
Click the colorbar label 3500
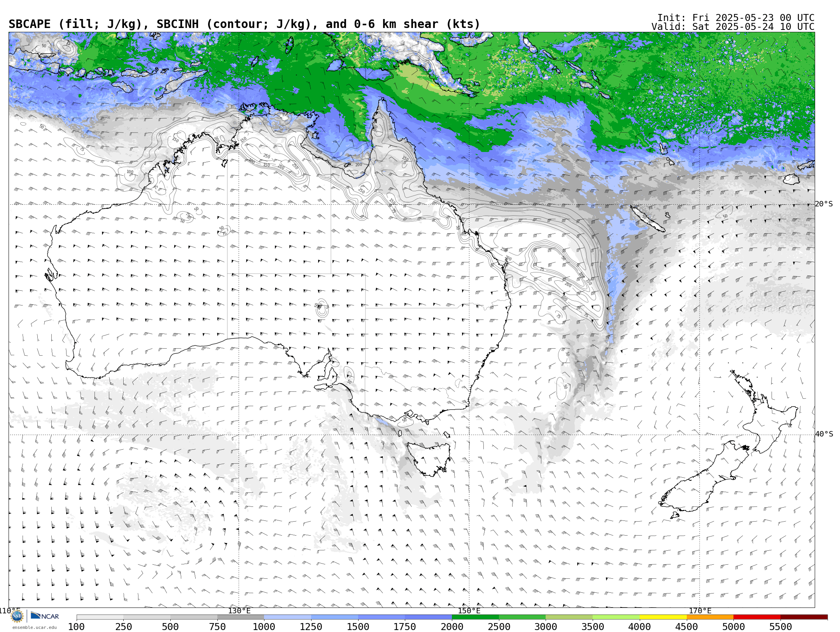pyautogui.click(x=593, y=627)
